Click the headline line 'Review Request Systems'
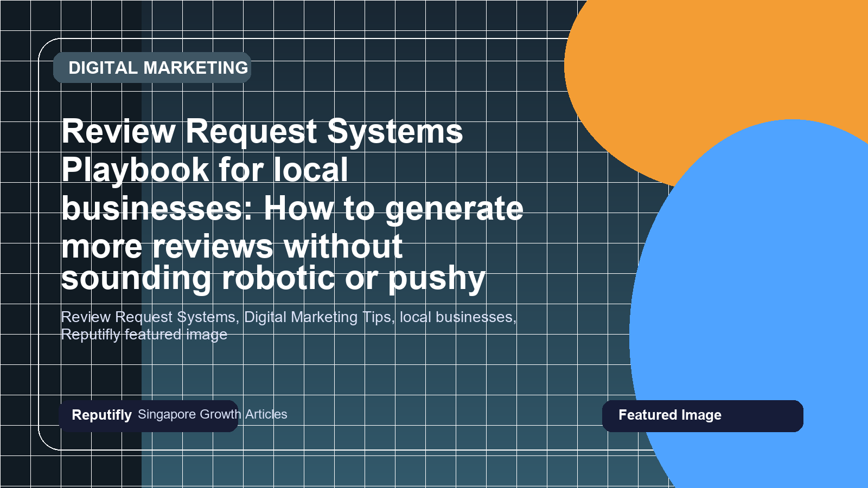This screenshot has height=488, width=868. [x=262, y=132]
